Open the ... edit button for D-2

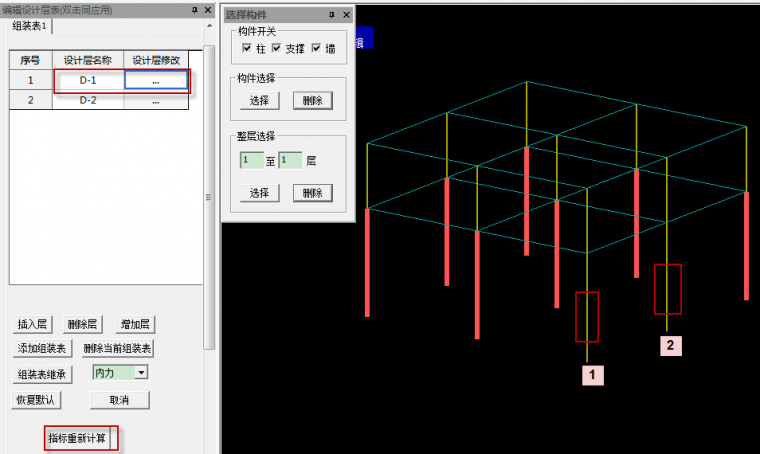(x=156, y=100)
